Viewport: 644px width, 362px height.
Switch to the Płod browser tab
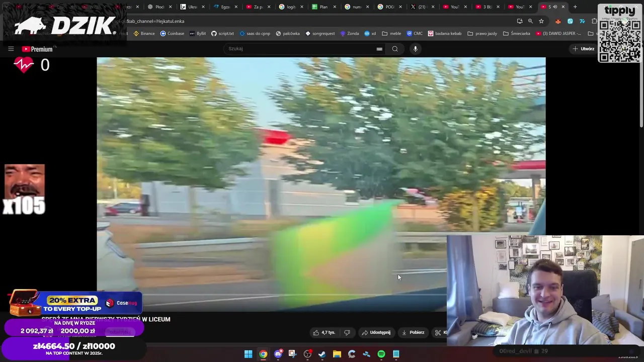[159, 7]
